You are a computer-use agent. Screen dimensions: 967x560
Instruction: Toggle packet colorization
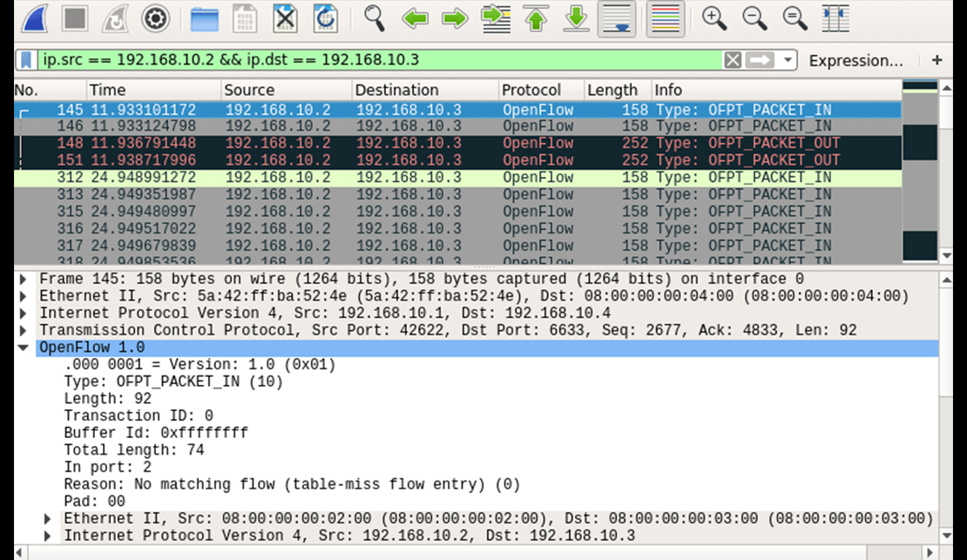point(666,18)
